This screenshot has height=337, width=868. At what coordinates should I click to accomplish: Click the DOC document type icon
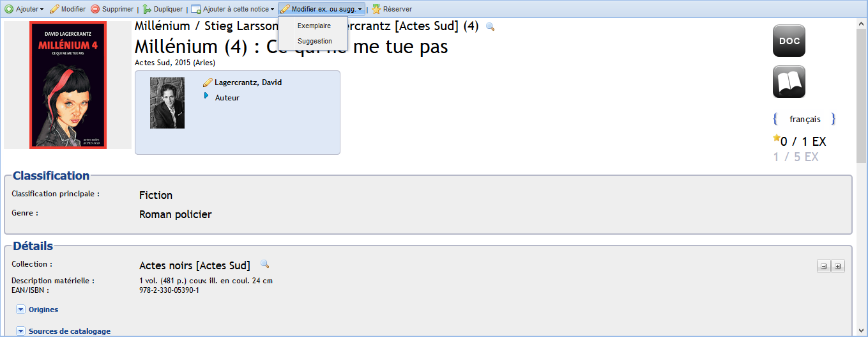789,41
